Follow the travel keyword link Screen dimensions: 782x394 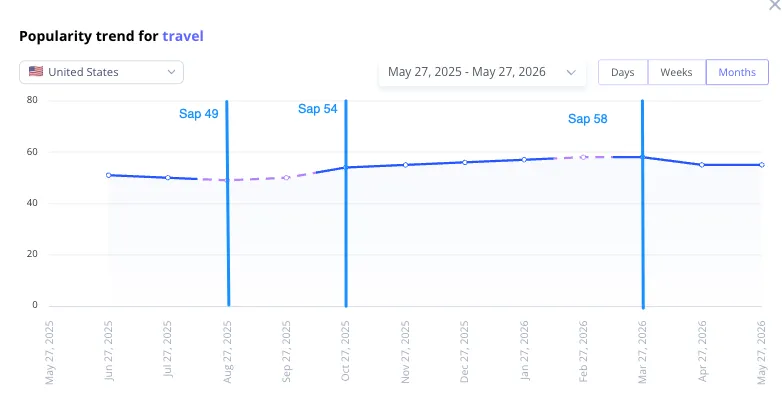[x=183, y=36]
